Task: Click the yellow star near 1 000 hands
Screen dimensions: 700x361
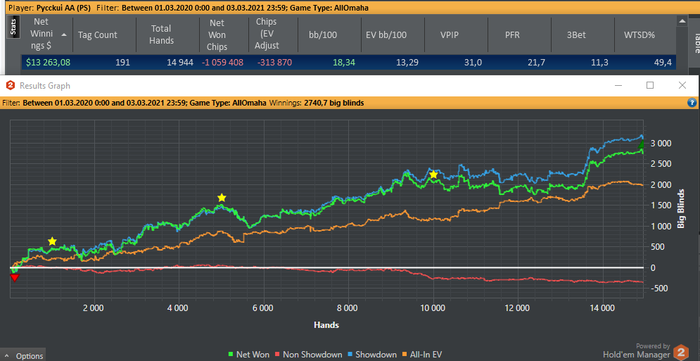Action: (52, 241)
